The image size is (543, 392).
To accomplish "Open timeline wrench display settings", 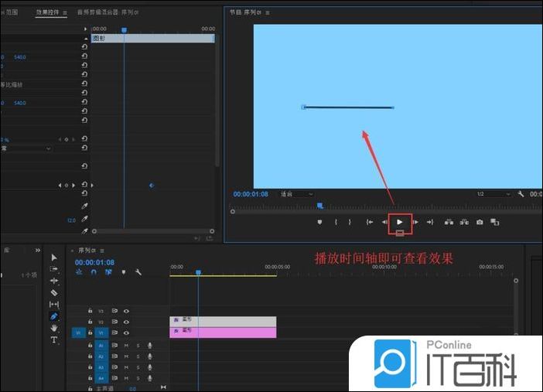I will click(x=138, y=272).
